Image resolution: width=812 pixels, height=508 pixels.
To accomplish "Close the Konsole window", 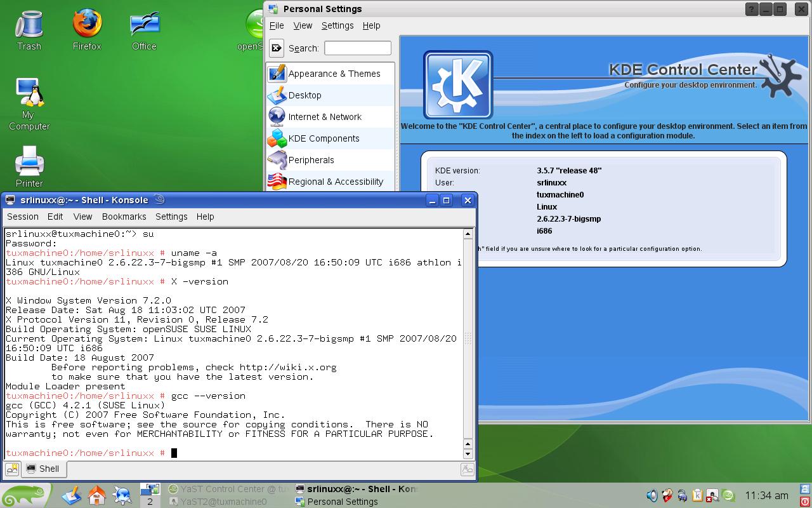I will click(468, 200).
